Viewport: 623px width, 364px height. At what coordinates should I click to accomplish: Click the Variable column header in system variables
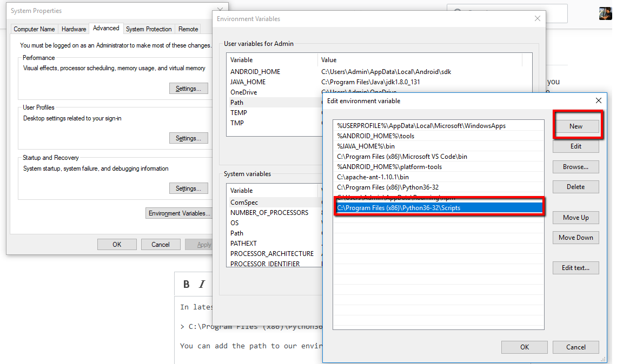pos(273,191)
